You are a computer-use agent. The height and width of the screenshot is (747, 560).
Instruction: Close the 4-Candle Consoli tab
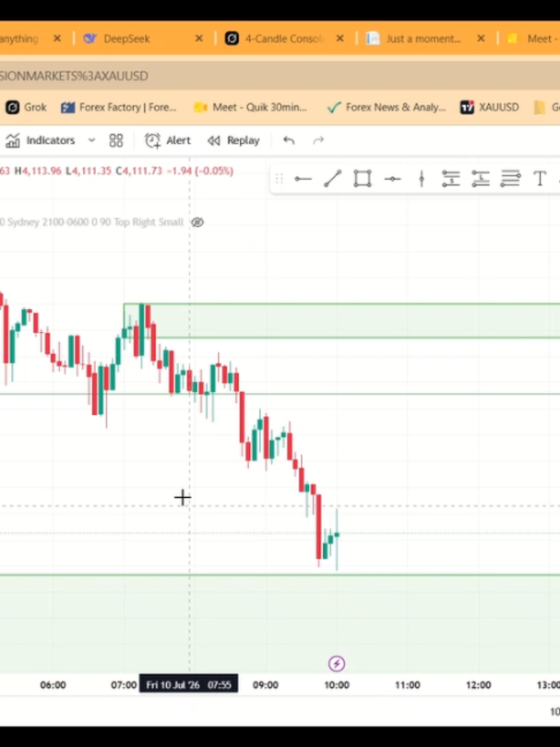coord(340,39)
